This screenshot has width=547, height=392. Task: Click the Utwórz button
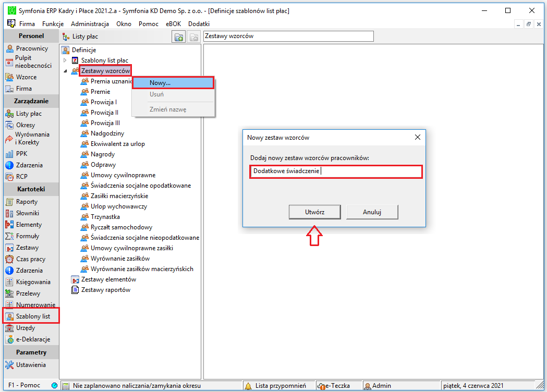314,212
